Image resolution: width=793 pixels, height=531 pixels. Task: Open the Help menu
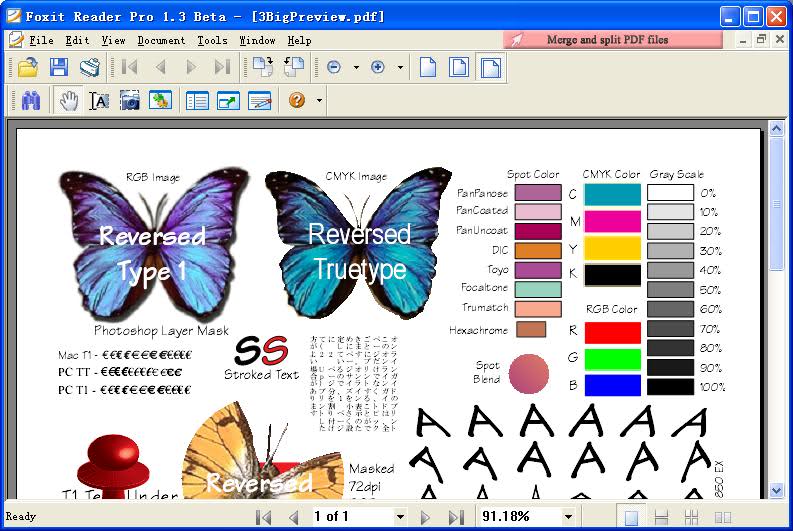(299, 40)
